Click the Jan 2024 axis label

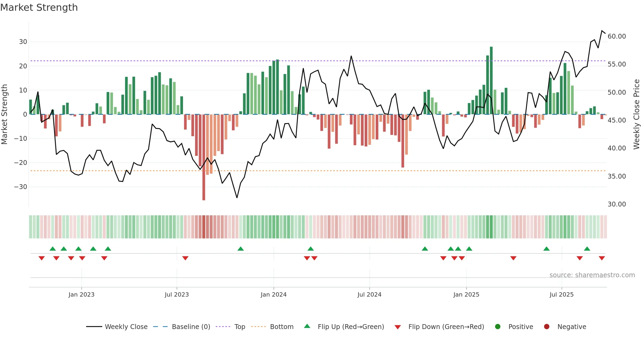coord(273,294)
